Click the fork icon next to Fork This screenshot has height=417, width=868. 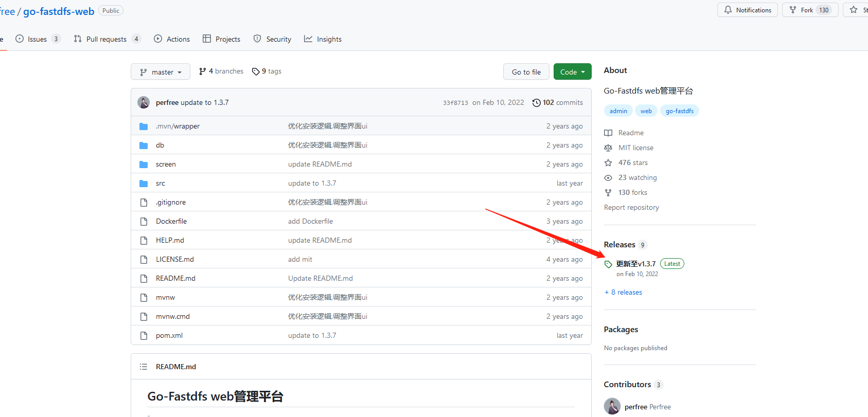pyautogui.click(x=793, y=10)
